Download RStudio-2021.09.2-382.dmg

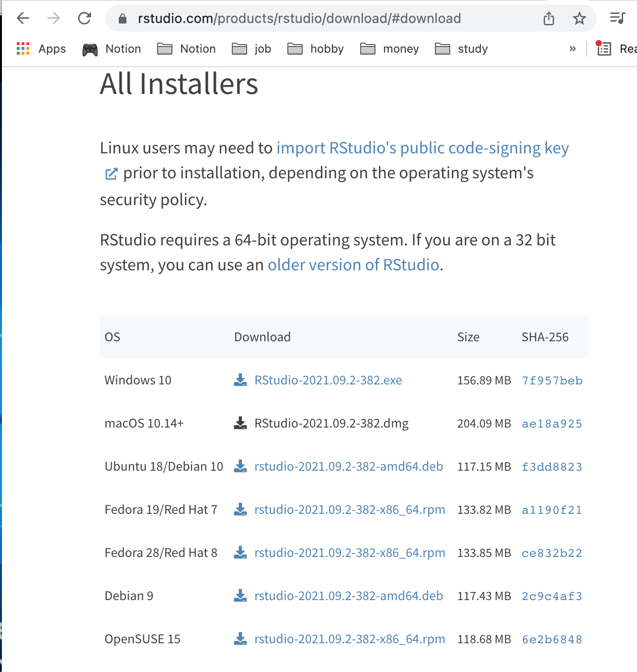point(331,423)
